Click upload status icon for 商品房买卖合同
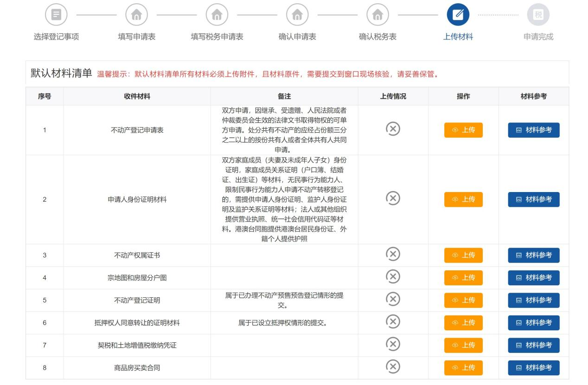The image size is (588, 385). coord(393,367)
